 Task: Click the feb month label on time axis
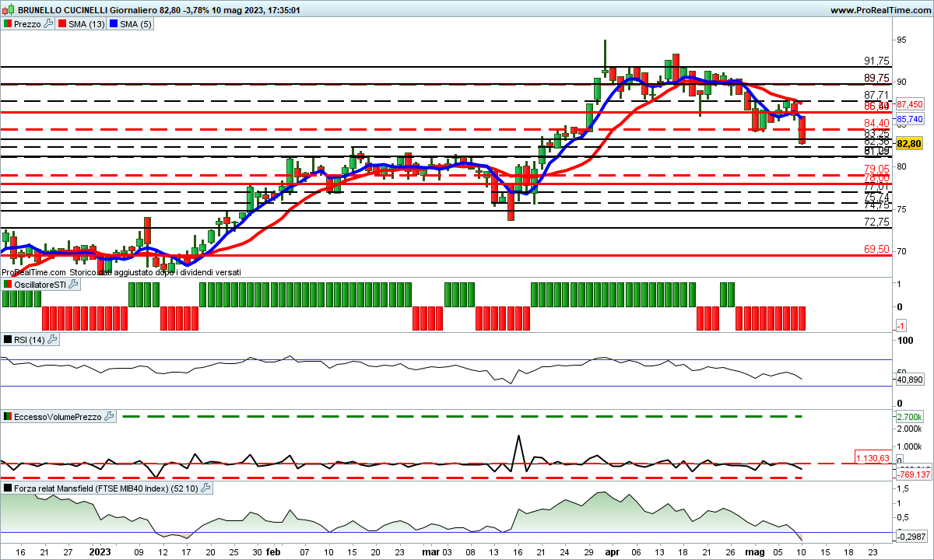click(x=273, y=551)
